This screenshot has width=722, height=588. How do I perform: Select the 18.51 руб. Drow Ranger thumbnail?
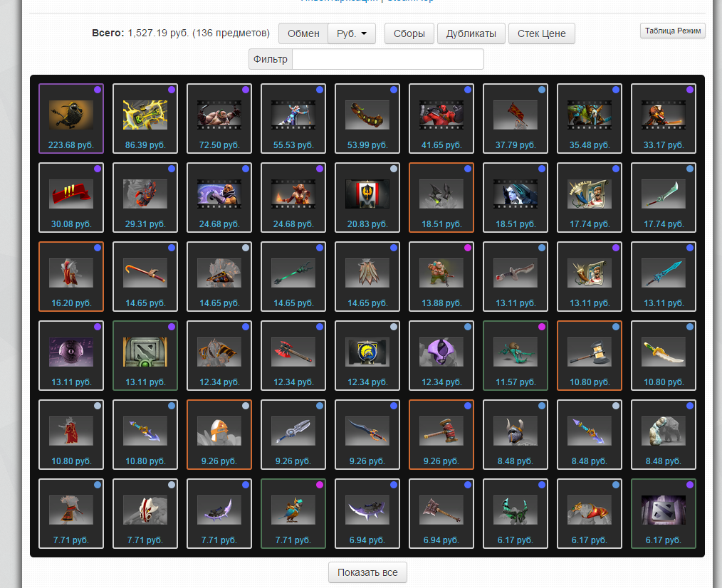tap(516, 194)
